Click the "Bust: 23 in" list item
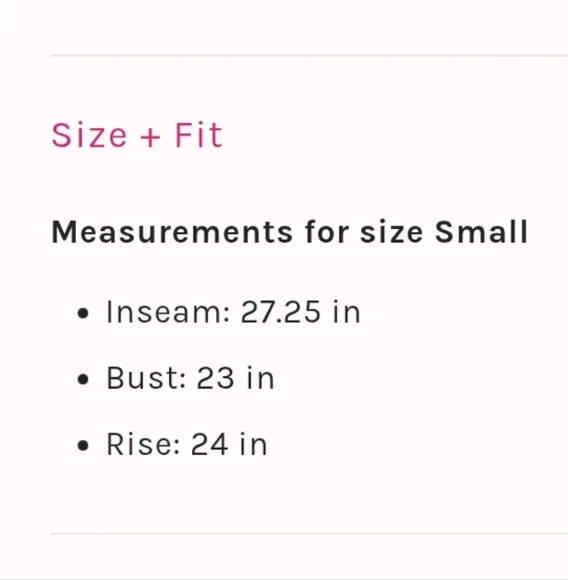 click(190, 378)
